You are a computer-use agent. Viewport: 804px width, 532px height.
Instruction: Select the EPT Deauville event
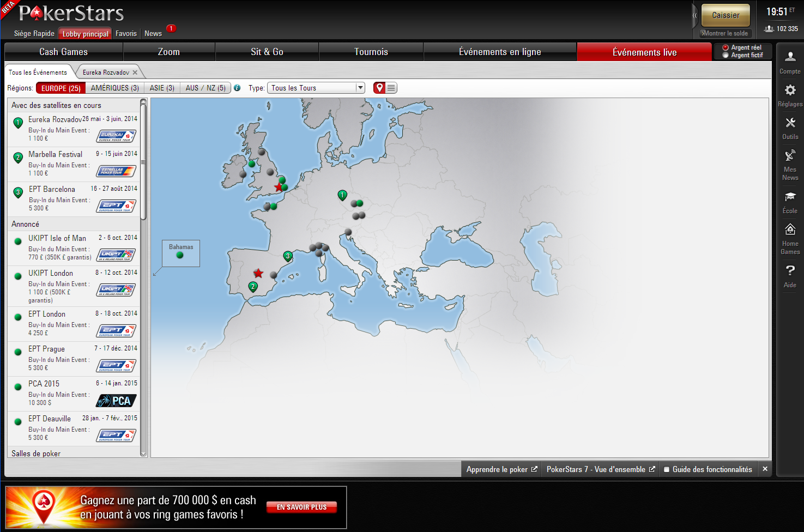coord(74,428)
